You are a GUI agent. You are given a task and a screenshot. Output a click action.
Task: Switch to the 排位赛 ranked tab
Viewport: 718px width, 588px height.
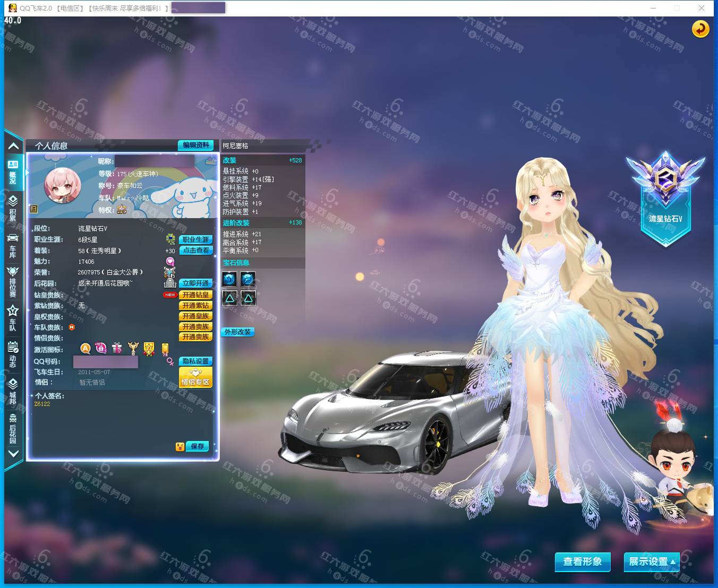coord(13,281)
